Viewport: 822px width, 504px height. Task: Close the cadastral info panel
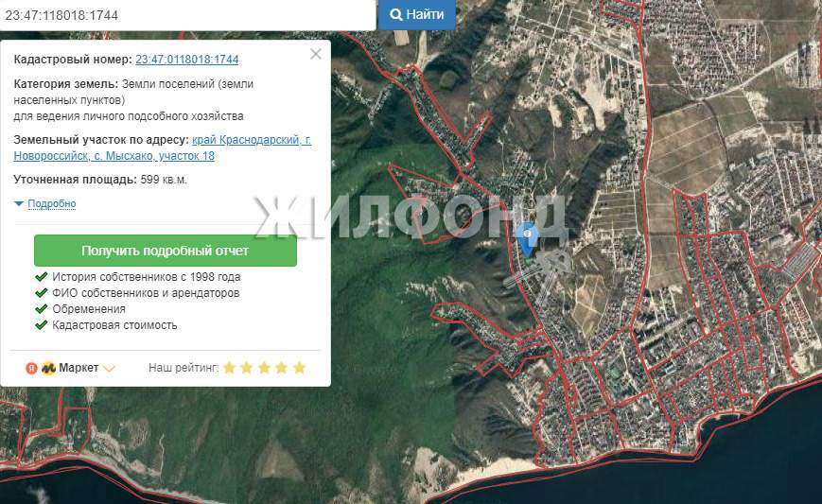[316, 55]
